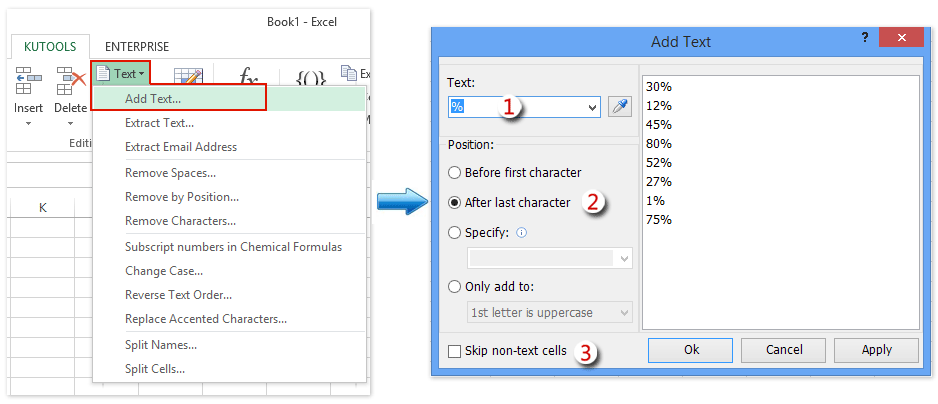The width and height of the screenshot is (938, 404).
Task: Open the Text combo box dropdown arrow
Action: pos(592,107)
